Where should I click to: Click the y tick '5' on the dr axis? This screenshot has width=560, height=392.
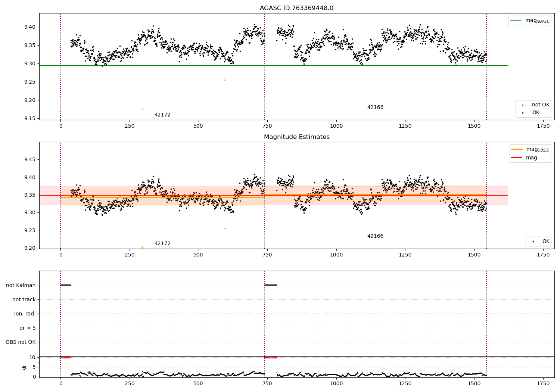pos(34,367)
